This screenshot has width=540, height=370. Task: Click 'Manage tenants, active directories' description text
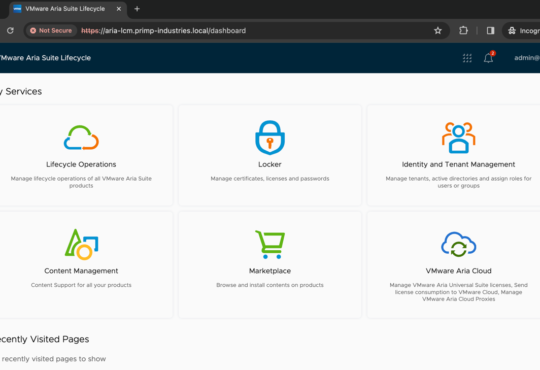[x=458, y=182]
